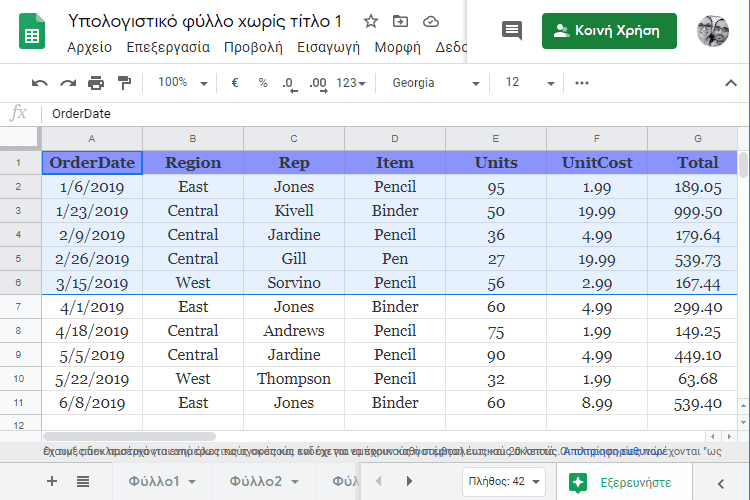Collapse the menus with the up chevron

point(731,83)
